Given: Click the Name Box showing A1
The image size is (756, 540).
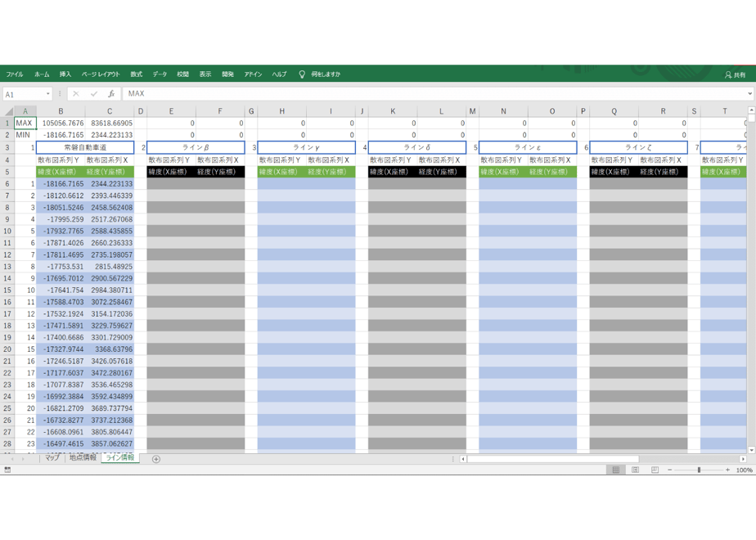Looking at the screenshot, I should click(24, 94).
